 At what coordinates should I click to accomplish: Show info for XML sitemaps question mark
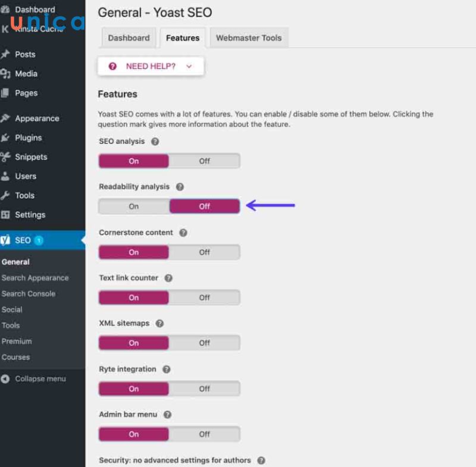(x=159, y=324)
